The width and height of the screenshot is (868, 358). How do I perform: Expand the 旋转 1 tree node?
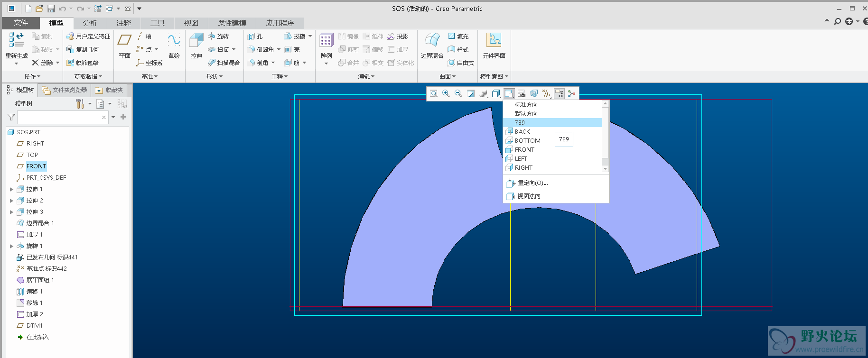(x=11, y=246)
